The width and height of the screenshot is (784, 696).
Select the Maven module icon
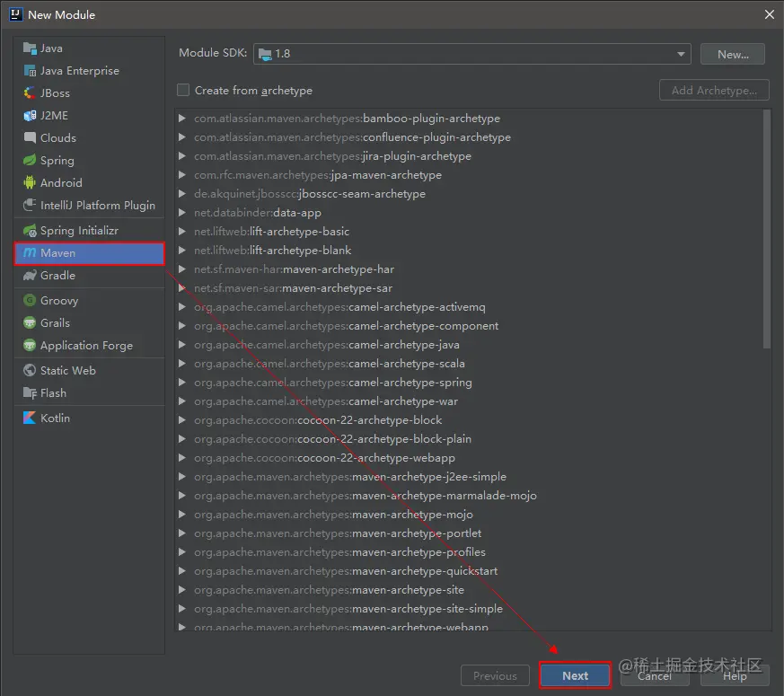[30, 253]
